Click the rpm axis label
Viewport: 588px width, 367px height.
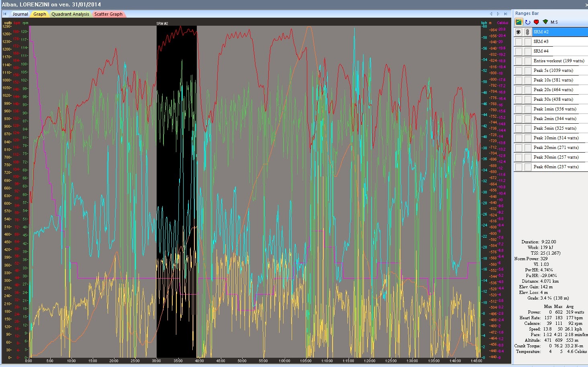25,23
